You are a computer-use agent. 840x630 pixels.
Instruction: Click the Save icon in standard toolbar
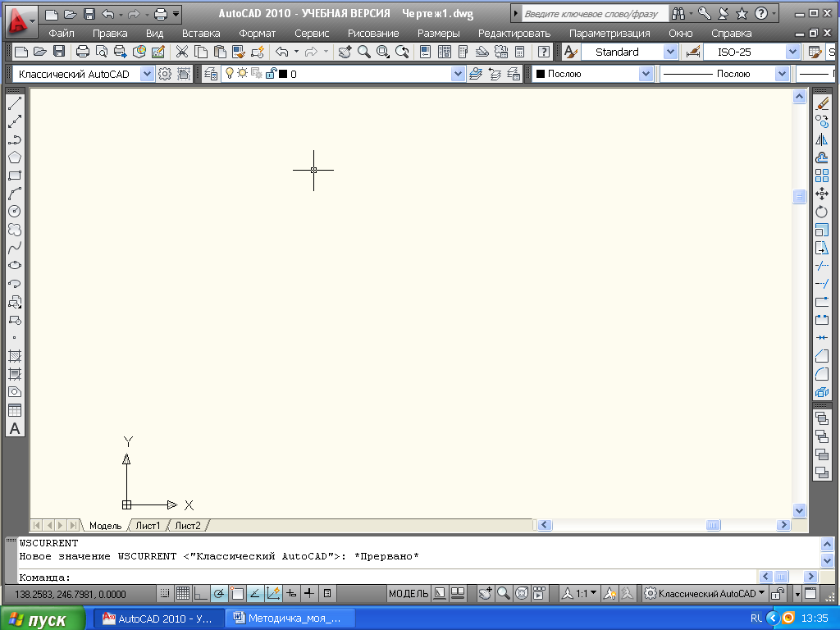[59, 52]
